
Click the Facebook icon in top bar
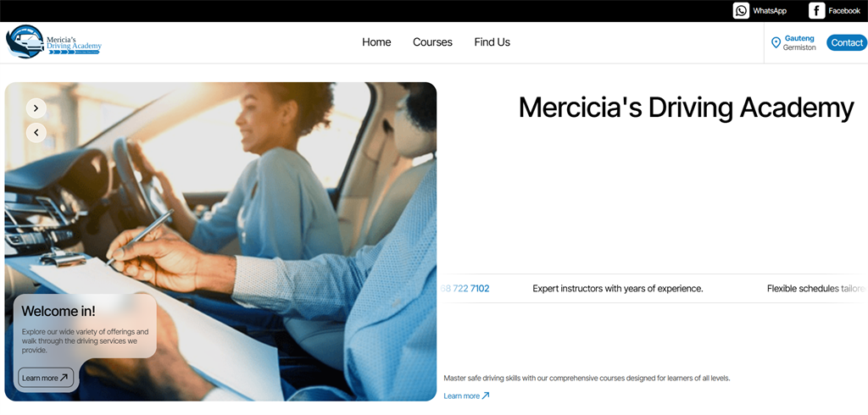(816, 10)
